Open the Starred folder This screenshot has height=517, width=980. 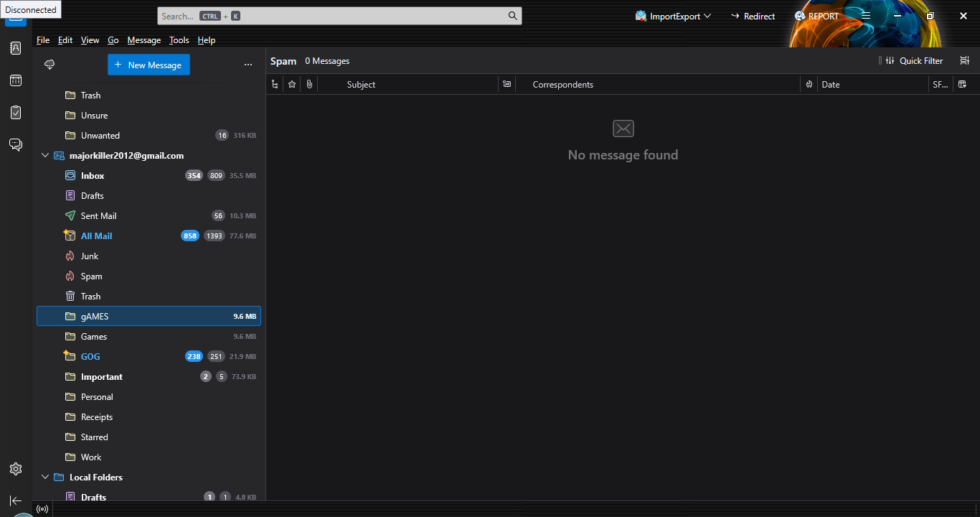click(149, 437)
